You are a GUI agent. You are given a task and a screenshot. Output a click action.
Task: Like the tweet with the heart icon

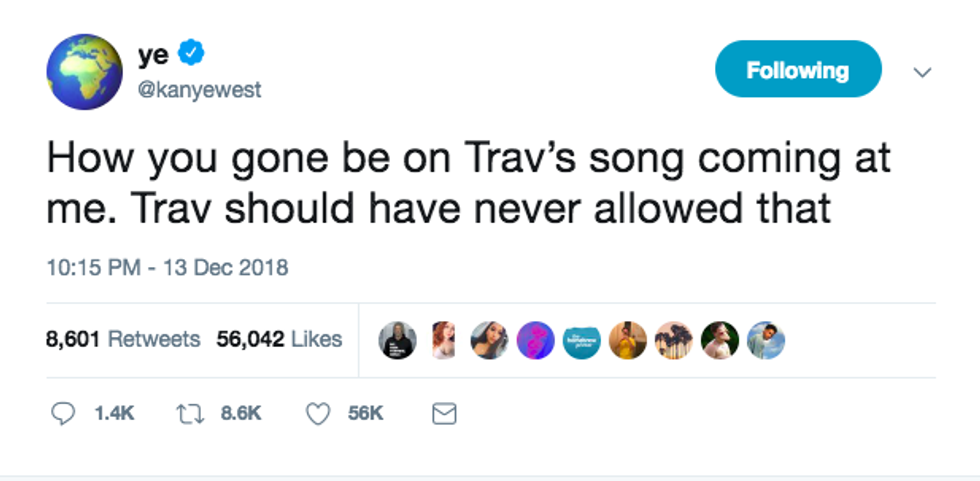(317, 413)
